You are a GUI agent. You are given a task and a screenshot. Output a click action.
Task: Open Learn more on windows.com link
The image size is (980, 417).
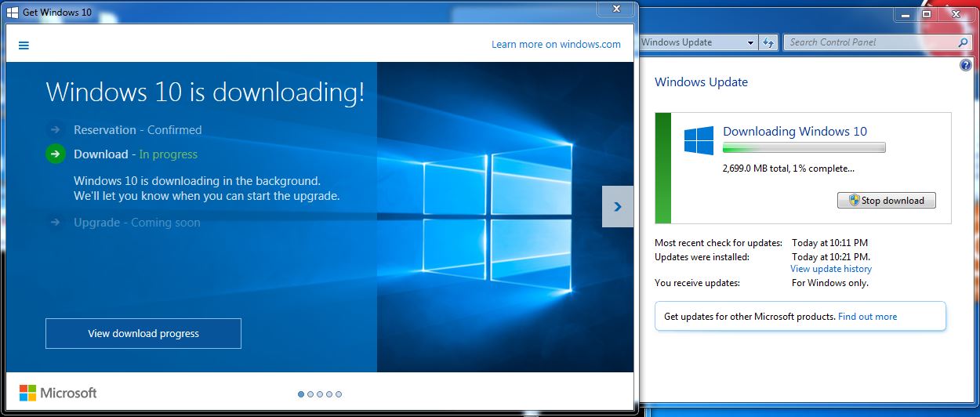(556, 44)
